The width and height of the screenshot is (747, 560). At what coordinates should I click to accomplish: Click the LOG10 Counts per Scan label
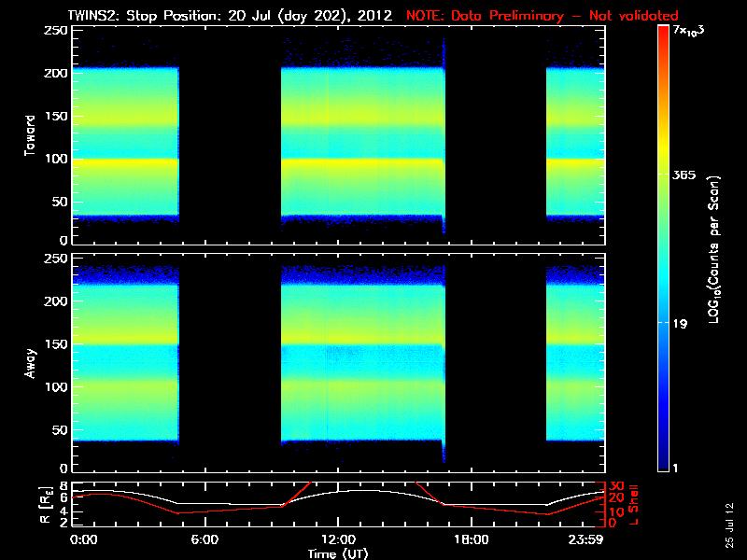pyautogui.click(x=714, y=249)
